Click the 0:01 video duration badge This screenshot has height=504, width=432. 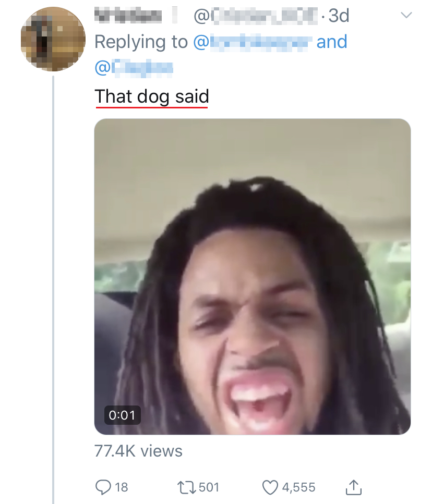[x=123, y=415]
